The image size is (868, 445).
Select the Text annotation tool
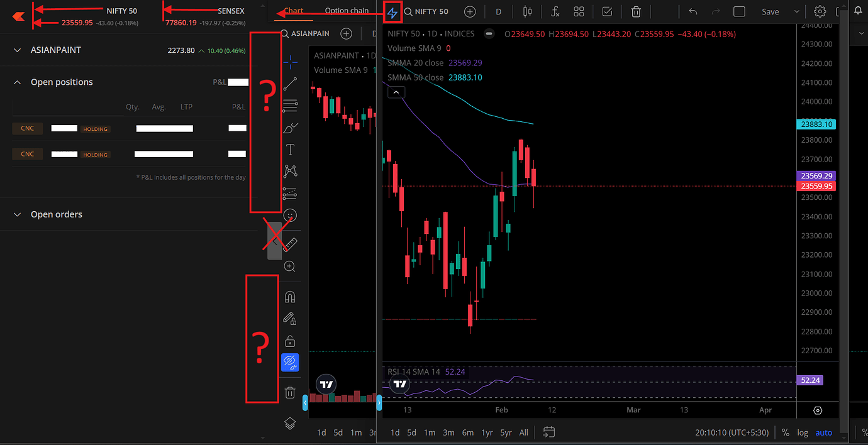[x=290, y=150]
